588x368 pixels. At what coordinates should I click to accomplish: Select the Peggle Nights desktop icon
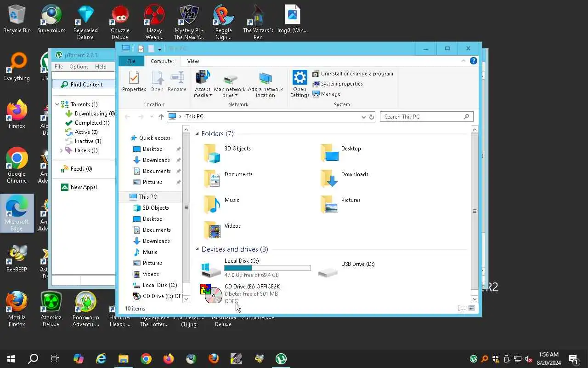pyautogui.click(x=223, y=23)
